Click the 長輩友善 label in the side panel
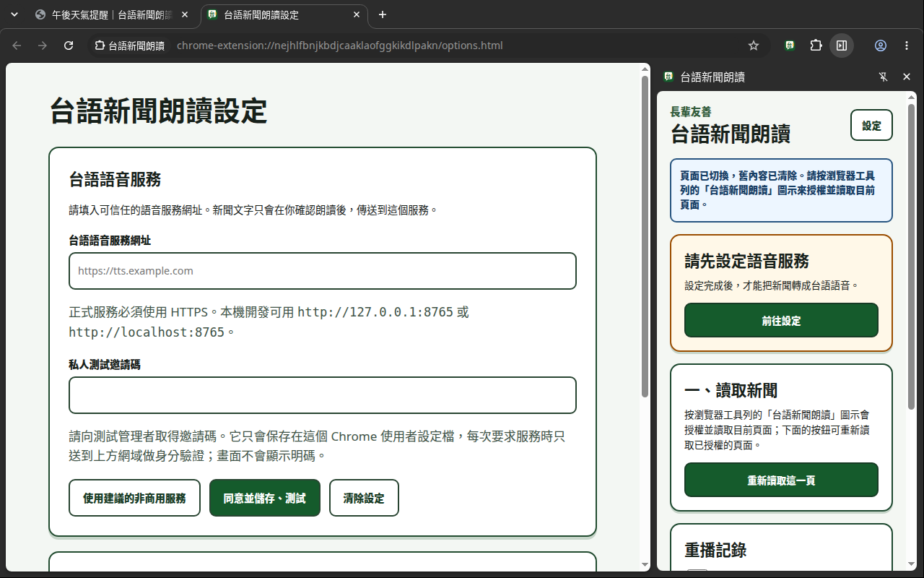 point(691,112)
